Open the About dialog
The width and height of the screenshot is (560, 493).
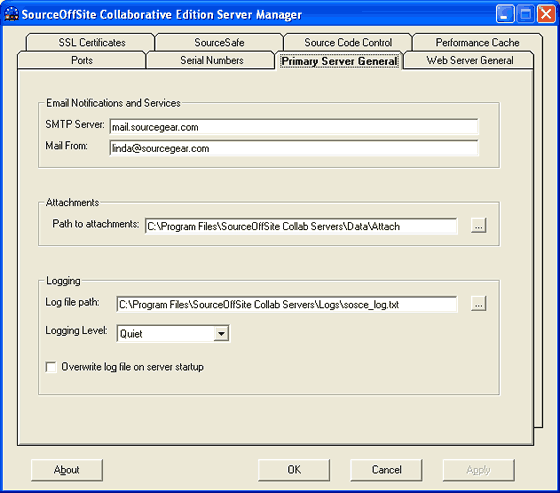click(67, 470)
